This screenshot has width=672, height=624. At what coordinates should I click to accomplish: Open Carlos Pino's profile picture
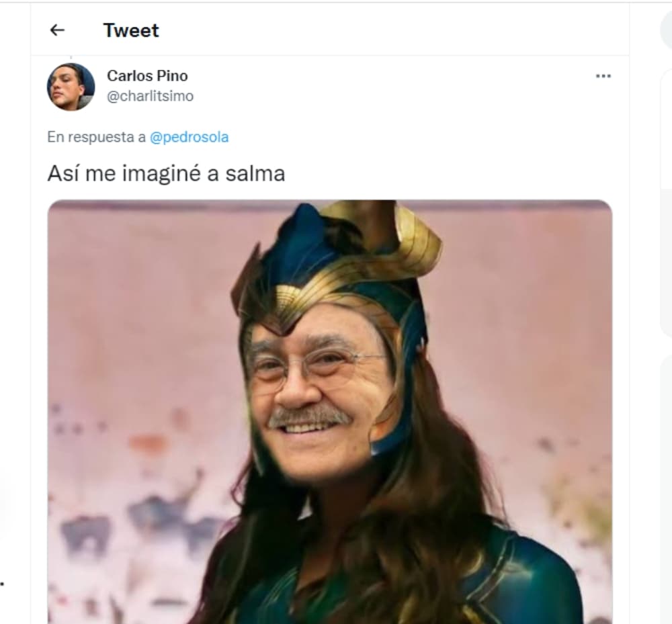(x=71, y=87)
